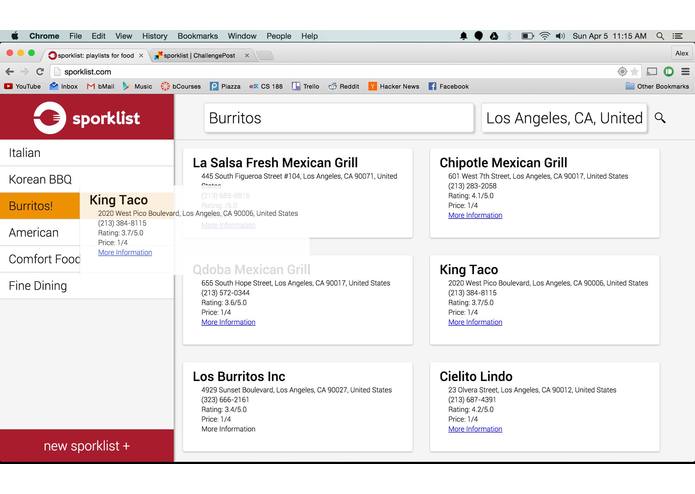
Task: Open More Information for Los Burritos Inc
Action: tap(228, 429)
